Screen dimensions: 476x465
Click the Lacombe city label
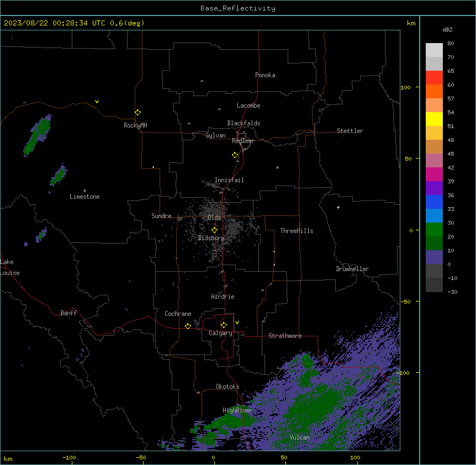tap(248, 105)
